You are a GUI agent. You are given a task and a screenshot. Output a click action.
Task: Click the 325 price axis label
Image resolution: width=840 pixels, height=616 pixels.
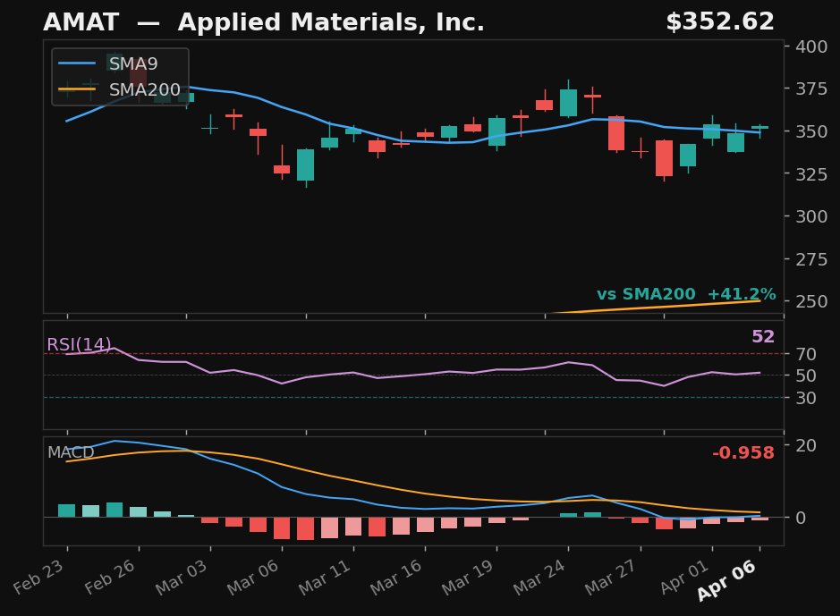click(811, 174)
